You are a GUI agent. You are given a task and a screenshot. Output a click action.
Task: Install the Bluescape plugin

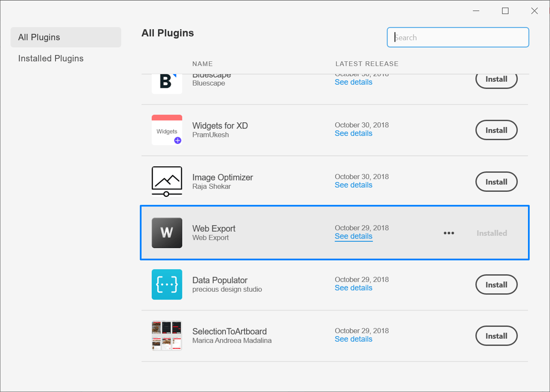click(x=496, y=79)
